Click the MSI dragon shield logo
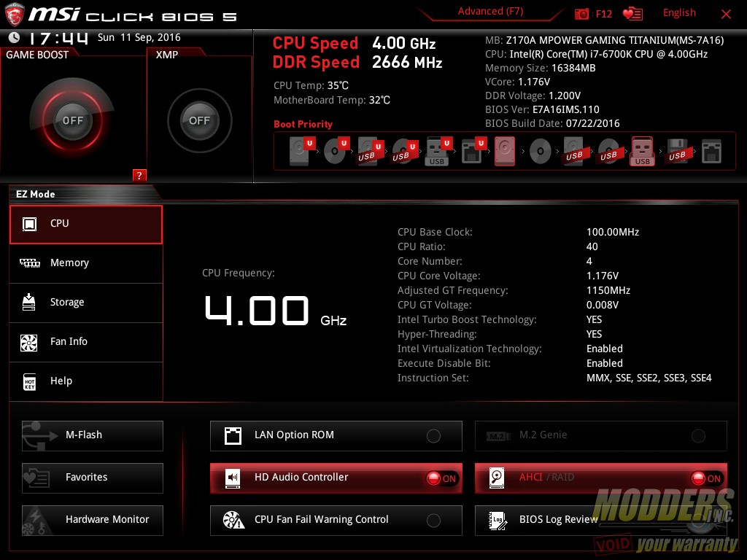The image size is (747, 560). 14,14
